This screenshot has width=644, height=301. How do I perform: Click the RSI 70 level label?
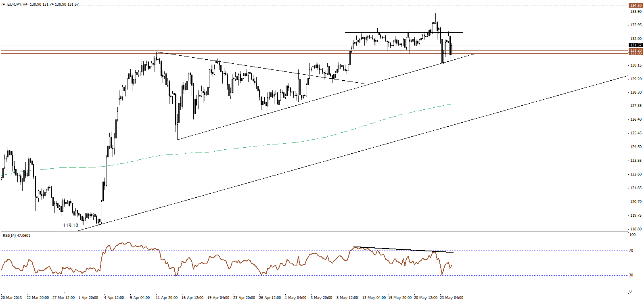coord(631,251)
